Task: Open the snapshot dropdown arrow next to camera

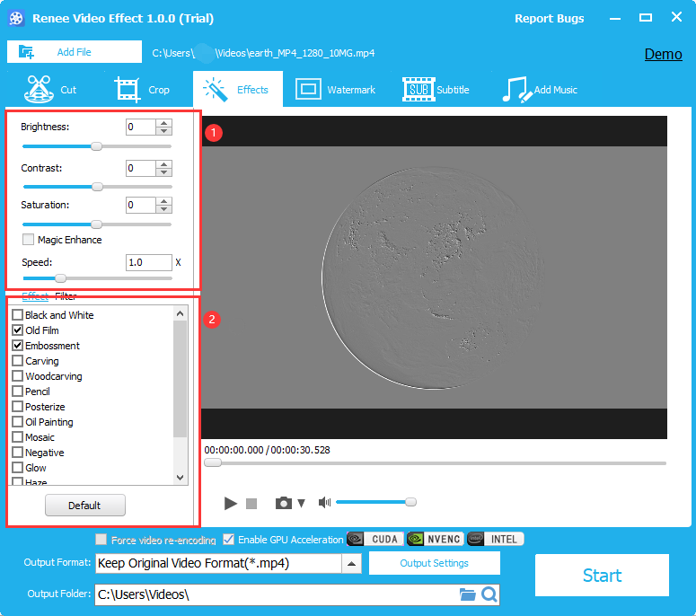Action: pyautogui.click(x=302, y=504)
